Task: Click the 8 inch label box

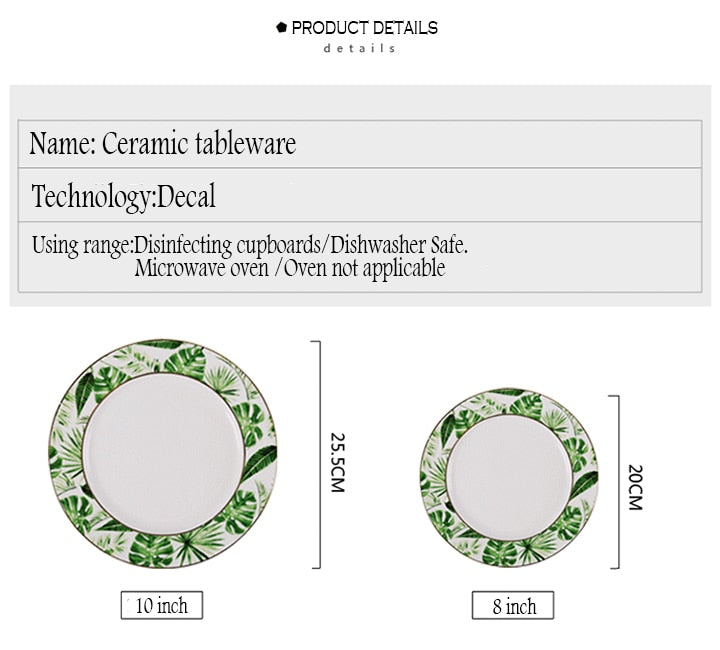Action: [x=513, y=605]
